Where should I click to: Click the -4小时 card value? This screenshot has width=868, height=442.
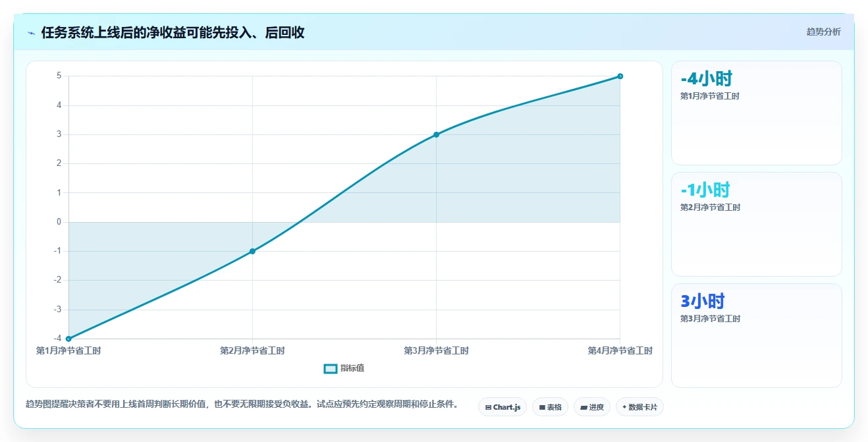click(x=706, y=79)
